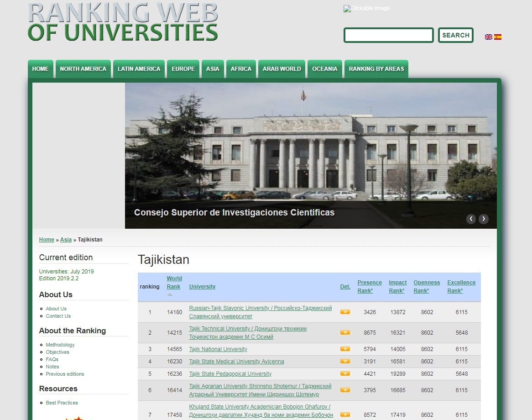Click the Consejo Superior de Investigaciones Cientificas caption
The image size is (532, 420).
(x=234, y=213)
